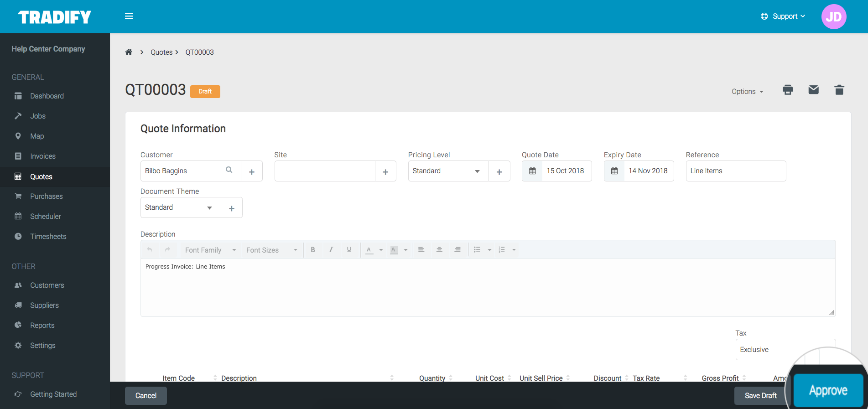
Task: Open the background color dropdown arrow
Action: [x=405, y=250]
